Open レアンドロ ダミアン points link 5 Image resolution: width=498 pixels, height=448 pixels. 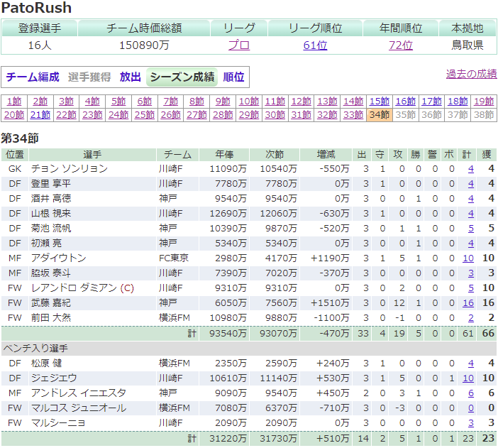[x=470, y=288]
